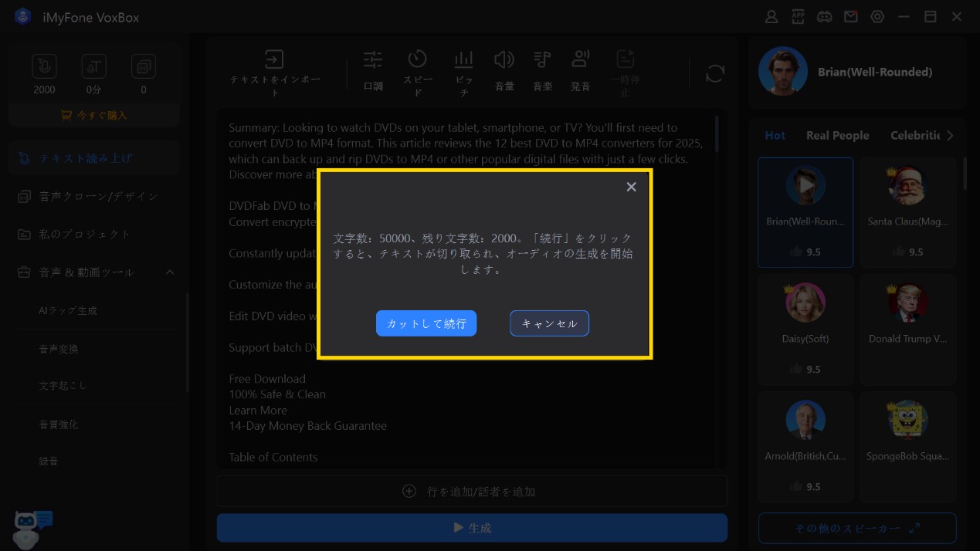980x551 pixels.
Task: Click the selected speaker Brian avatar
Action: click(x=782, y=72)
